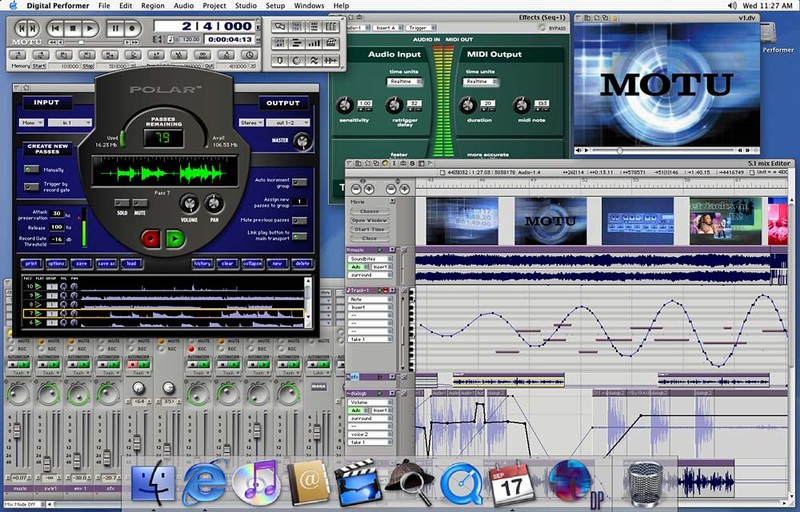Toggle POLAR SOLO switch
Image resolution: width=800 pixels, height=512 pixels.
click(121, 203)
